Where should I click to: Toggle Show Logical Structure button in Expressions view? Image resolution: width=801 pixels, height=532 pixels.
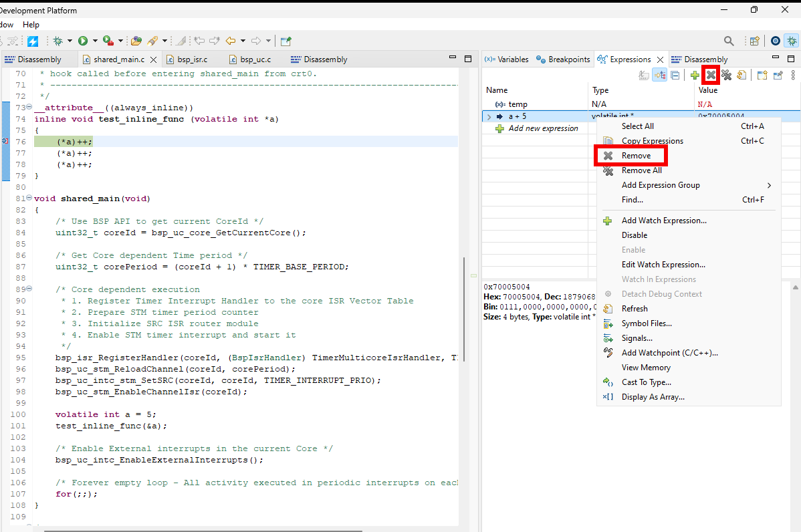[x=659, y=76]
